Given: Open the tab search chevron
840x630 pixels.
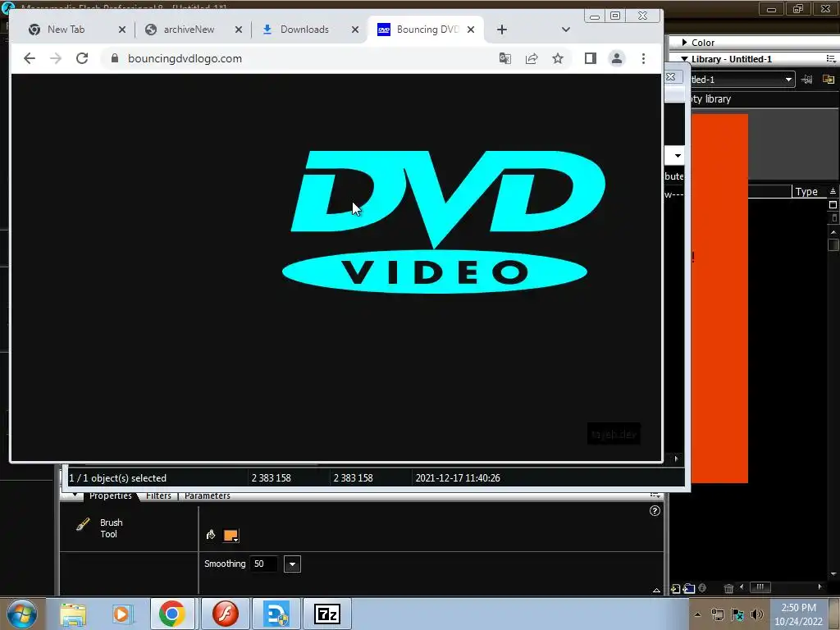Looking at the screenshot, I should 566,30.
